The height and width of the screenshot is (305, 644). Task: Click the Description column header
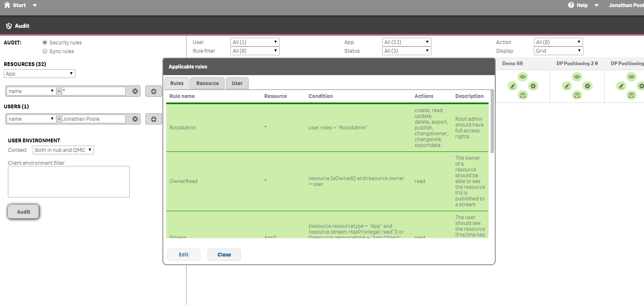pyautogui.click(x=470, y=96)
